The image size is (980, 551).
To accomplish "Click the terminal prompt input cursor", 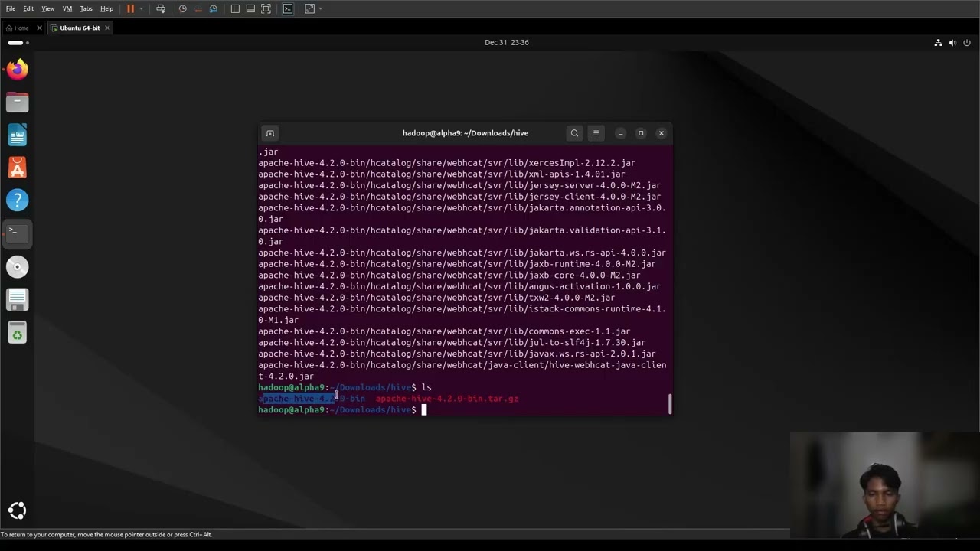I will point(424,410).
